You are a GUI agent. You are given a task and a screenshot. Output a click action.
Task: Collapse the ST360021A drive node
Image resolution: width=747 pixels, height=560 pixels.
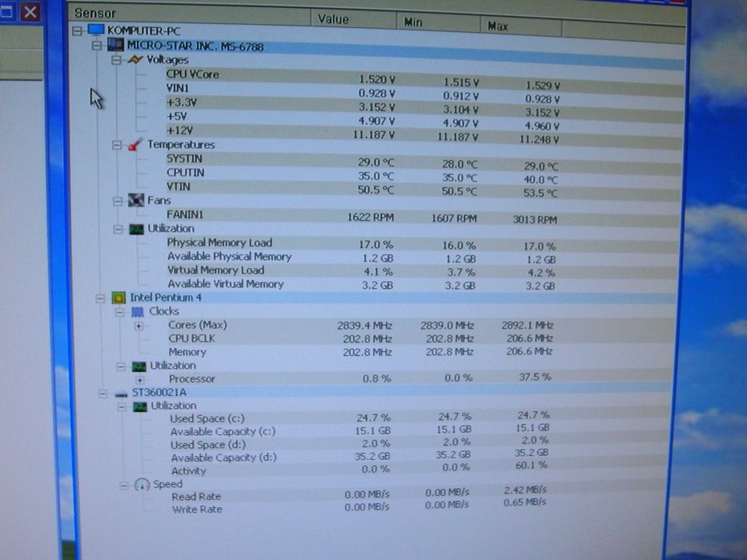pos(102,394)
